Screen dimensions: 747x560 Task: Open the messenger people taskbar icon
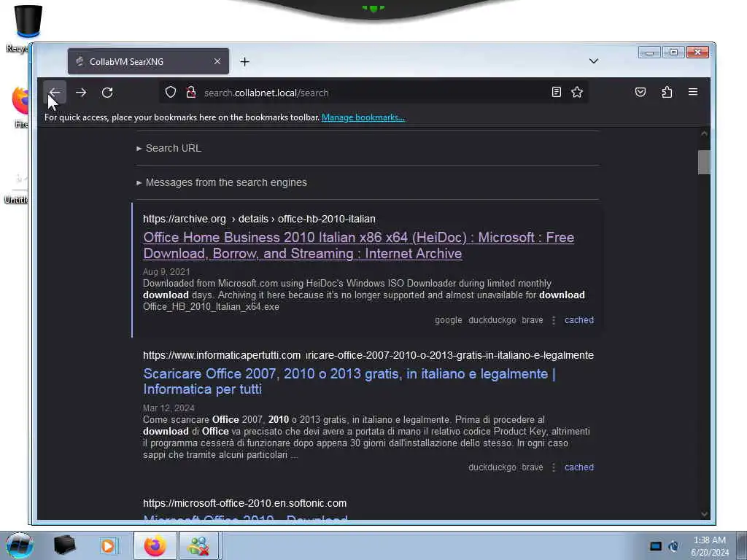pyautogui.click(x=199, y=545)
